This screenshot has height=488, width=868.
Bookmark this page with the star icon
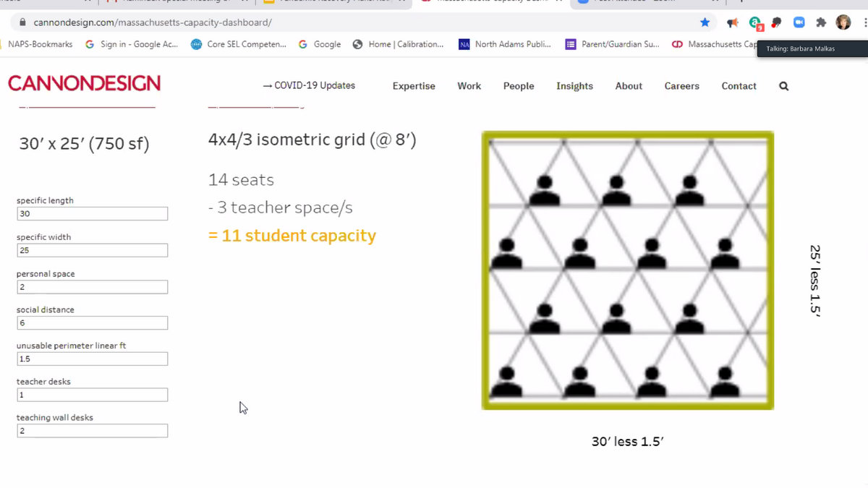pos(705,22)
